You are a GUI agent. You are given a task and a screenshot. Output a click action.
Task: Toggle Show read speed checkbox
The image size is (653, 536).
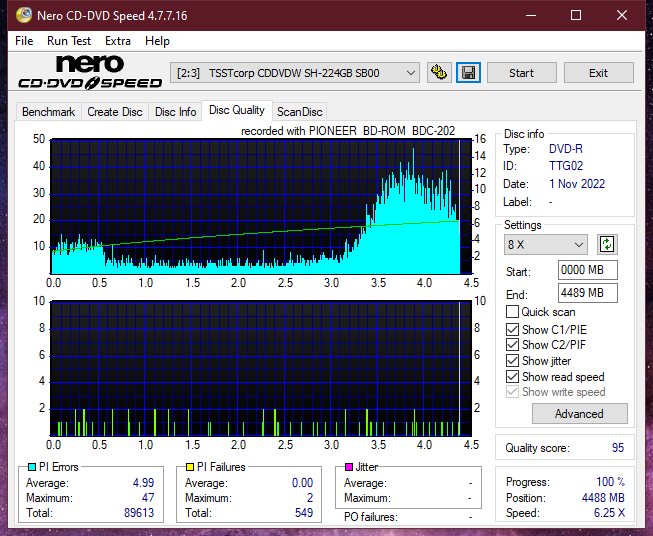pos(512,376)
